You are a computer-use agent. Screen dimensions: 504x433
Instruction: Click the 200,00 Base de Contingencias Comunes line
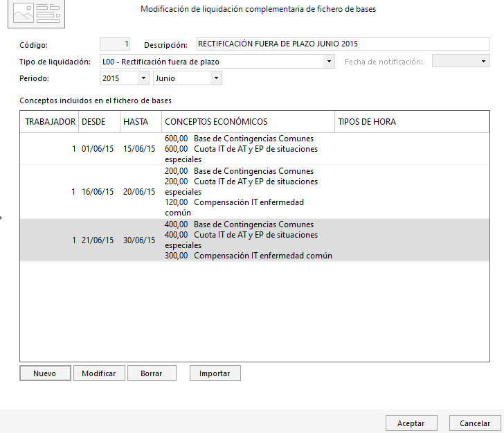coord(239,171)
